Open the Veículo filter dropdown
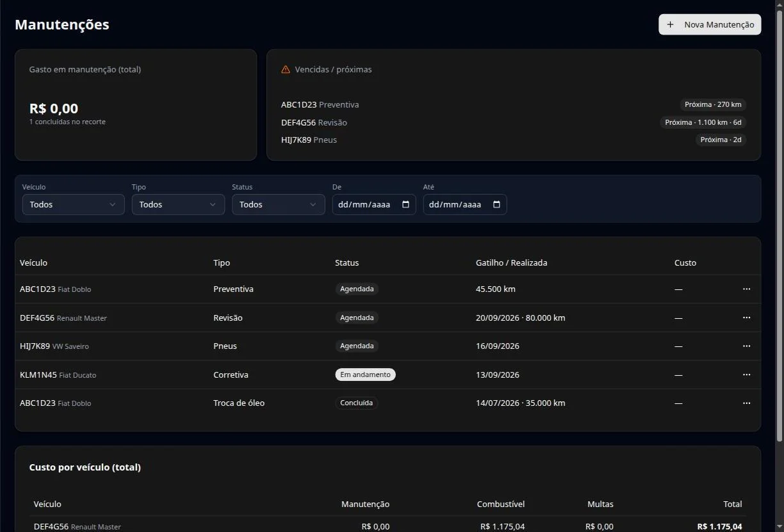The width and height of the screenshot is (784, 532). 73,204
